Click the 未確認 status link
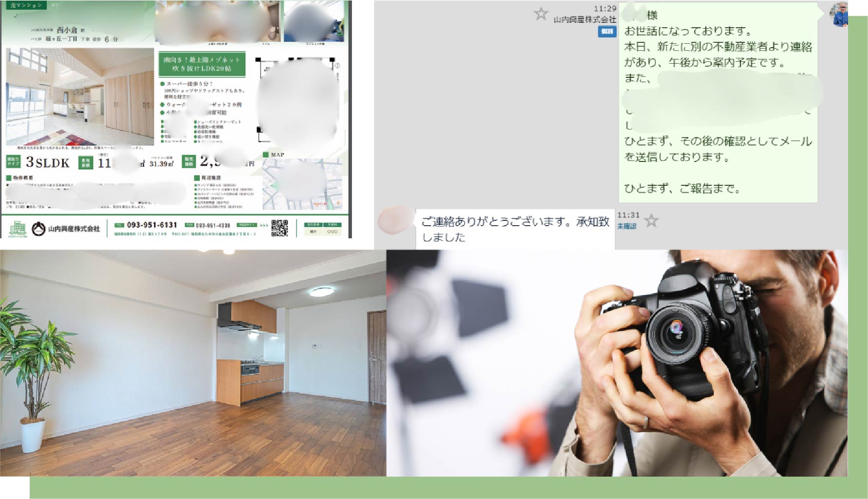Viewport: 868px width, 499px height. pos(627,226)
